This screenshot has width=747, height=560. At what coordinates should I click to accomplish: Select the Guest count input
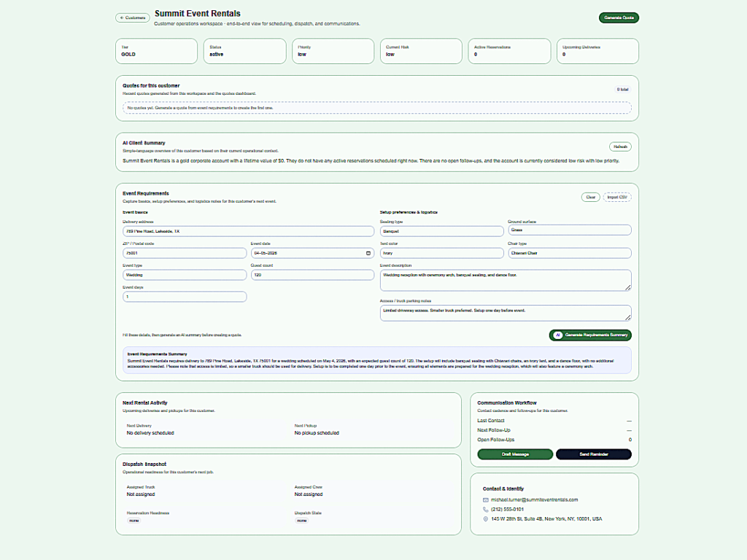tap(312, 275)
